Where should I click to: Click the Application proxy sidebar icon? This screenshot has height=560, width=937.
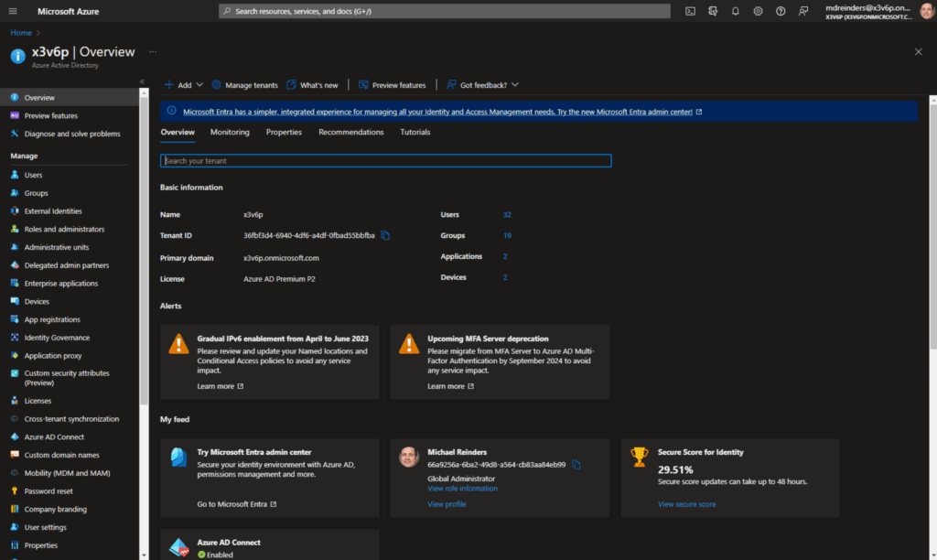pos(15,356)
